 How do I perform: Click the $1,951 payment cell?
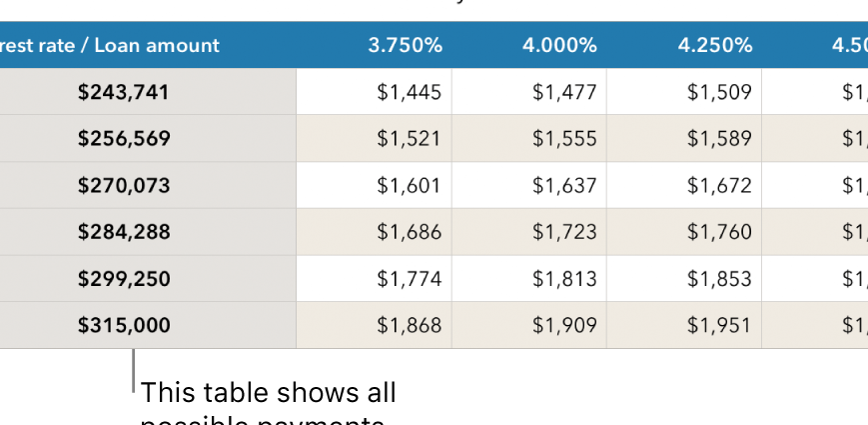click(x=719, y=325)
